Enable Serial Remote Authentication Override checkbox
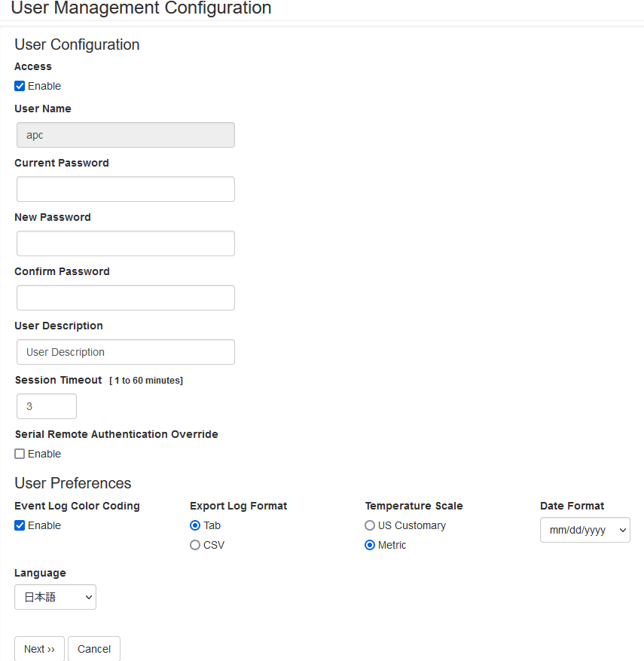The image size is (644, 661). tap(20, 454)
